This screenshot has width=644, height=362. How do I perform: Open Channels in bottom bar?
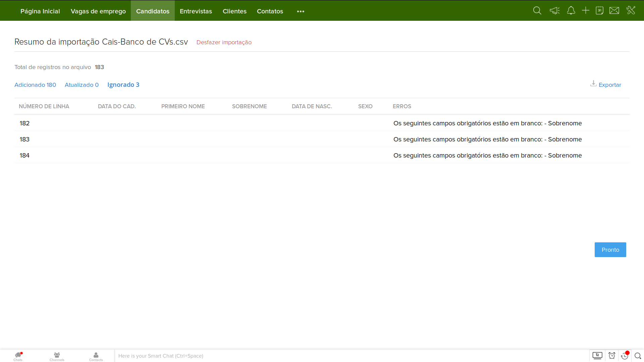pos(57,356)
